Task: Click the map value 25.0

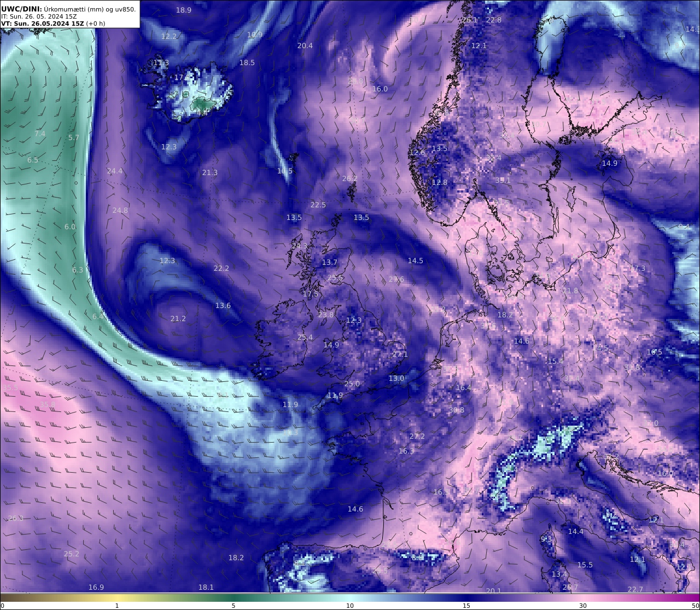Action: [353, 384]
